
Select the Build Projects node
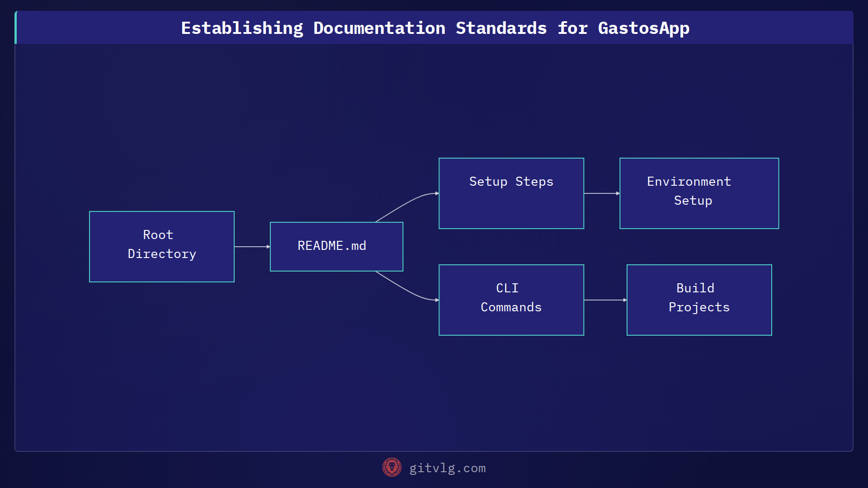click(699, 300)
